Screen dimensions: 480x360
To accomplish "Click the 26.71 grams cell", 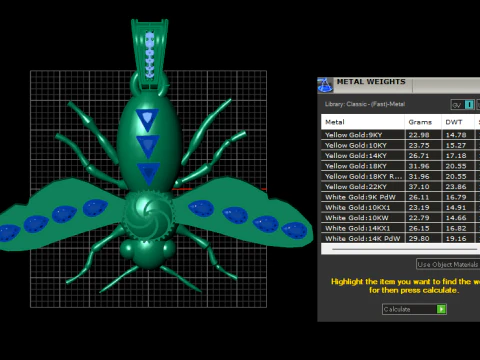I will pos(423,155).
